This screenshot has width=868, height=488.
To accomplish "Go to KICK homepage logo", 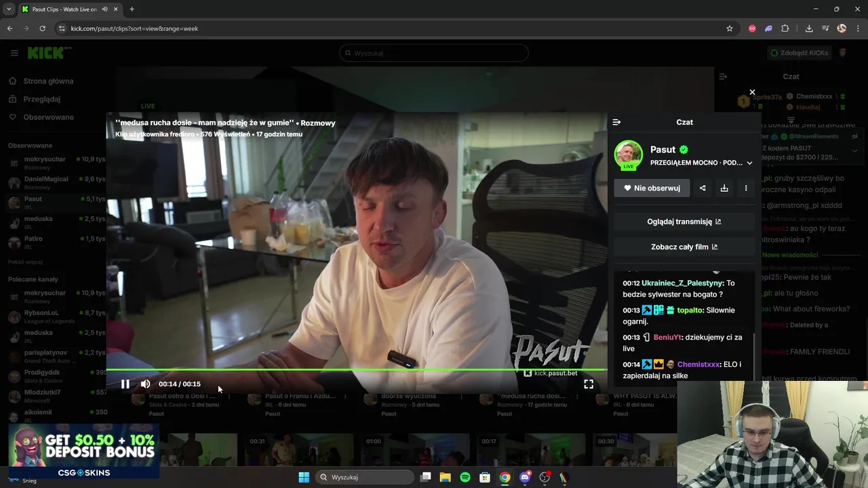I will (49, 52).
